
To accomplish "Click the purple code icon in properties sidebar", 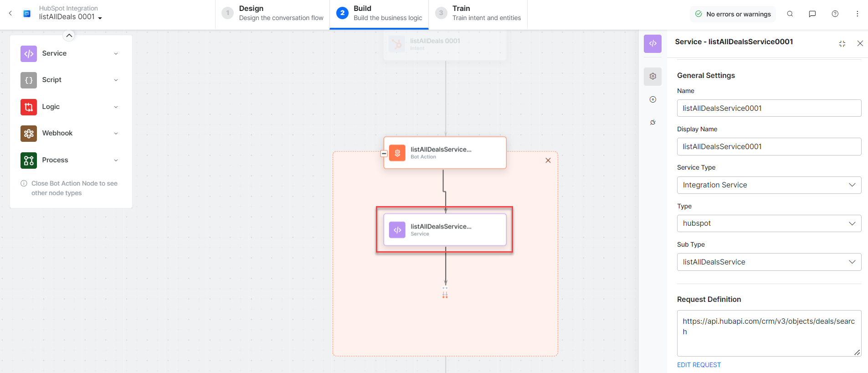I will (x=652, y=44).
